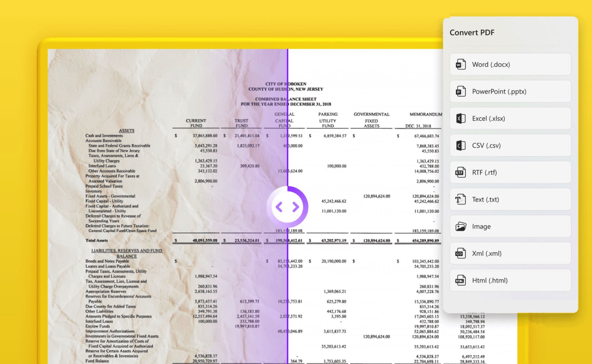Convert PDF to Word (.docx)
This screenshot has width=592, height=364.
pyautogui.click(x=510, y=64)
